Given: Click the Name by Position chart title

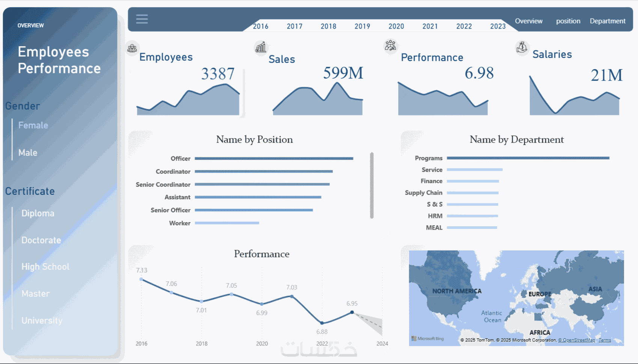Looking at the screenshot, I should [254, 140].
